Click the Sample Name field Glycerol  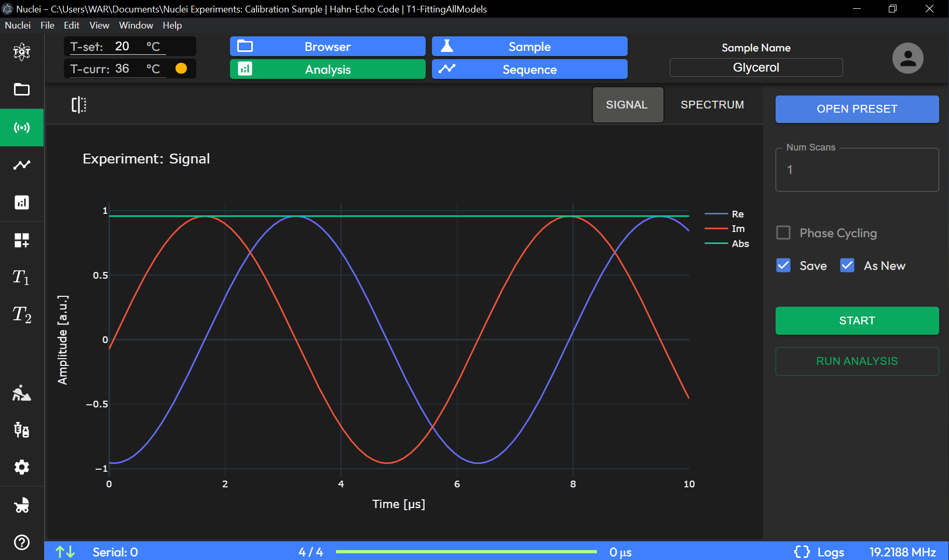[x=756, y=67]
